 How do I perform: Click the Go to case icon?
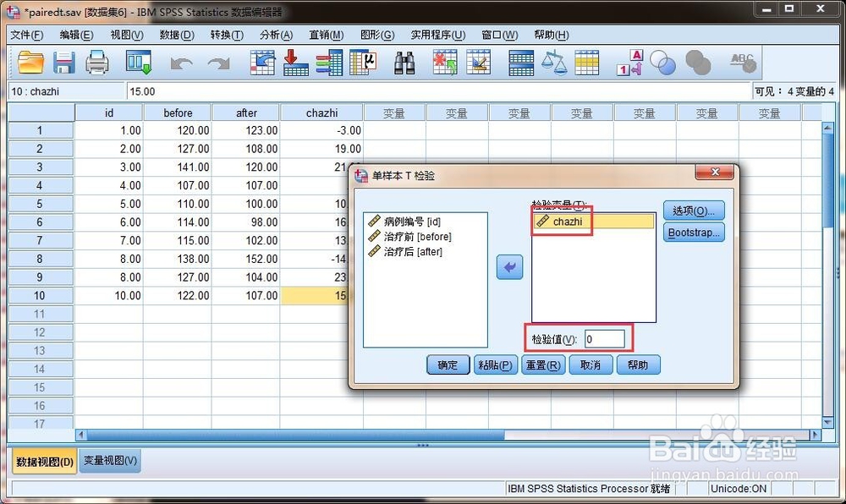tap(263, 63)
